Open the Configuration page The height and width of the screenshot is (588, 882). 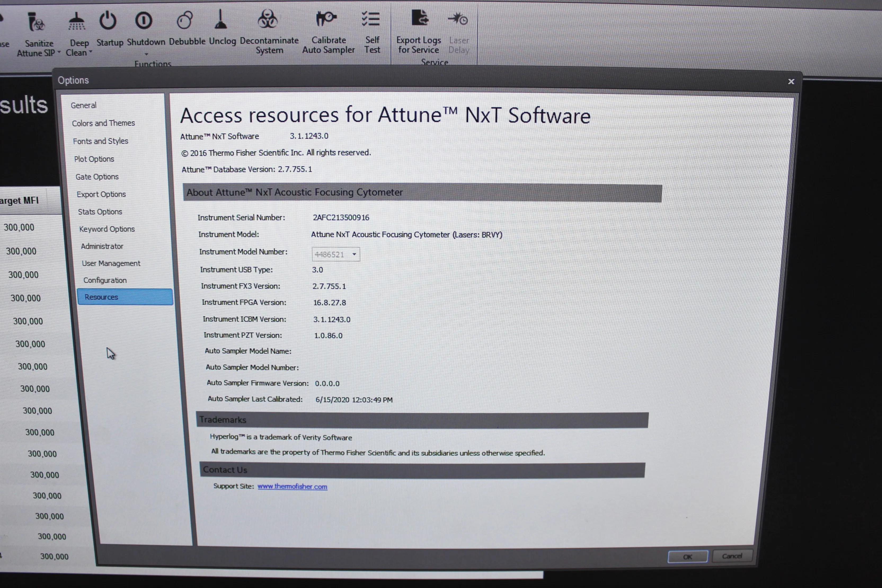tap(105, 281)
